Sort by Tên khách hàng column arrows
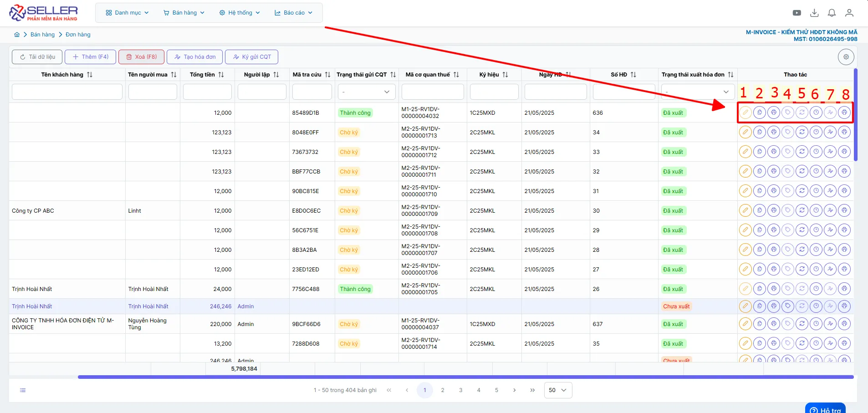Screen dimensions: 868x413 pyautogui.click(x=90, y=75)
